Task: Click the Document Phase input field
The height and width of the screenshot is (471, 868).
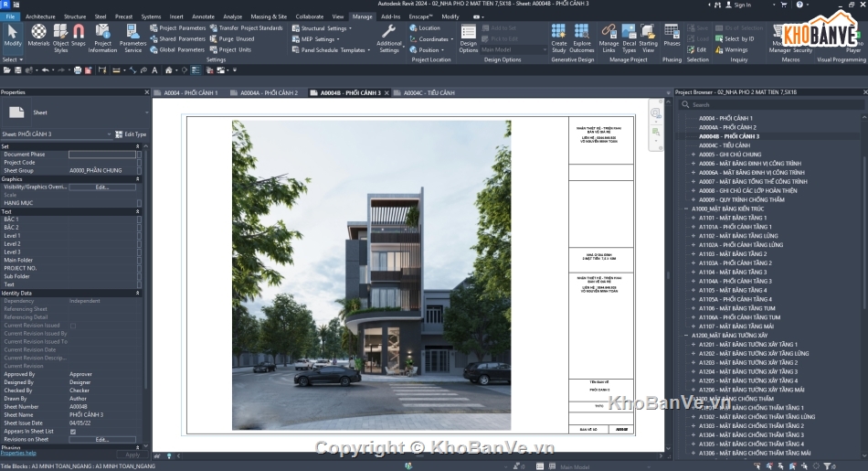Action: coord(101,155)
